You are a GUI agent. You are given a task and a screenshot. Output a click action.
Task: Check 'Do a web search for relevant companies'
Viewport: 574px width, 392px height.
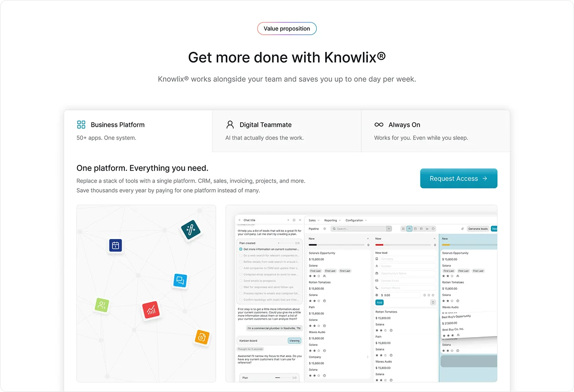tap(241, 255)
